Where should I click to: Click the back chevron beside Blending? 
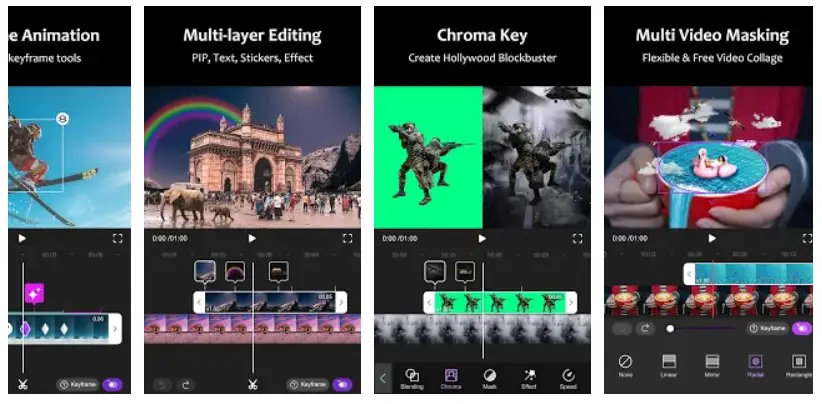click(383, 378)
